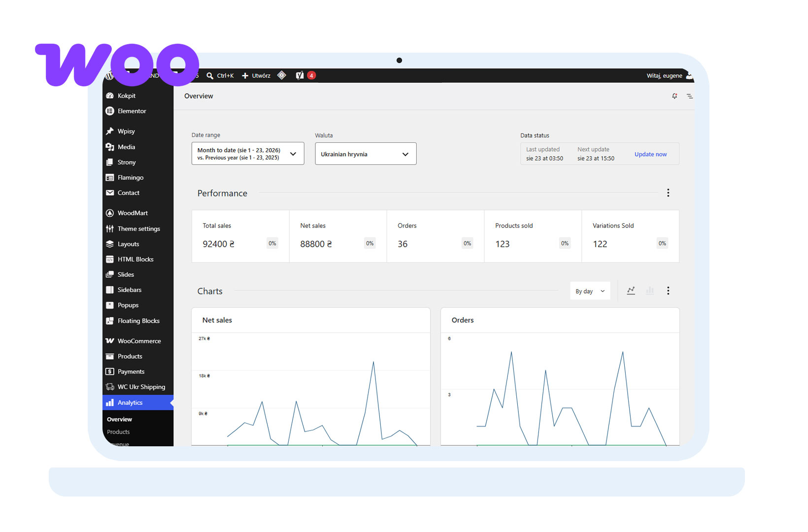Open Sidebars menu icon
808x532 pixels.
pyautogui.click(x=110, y=290)
